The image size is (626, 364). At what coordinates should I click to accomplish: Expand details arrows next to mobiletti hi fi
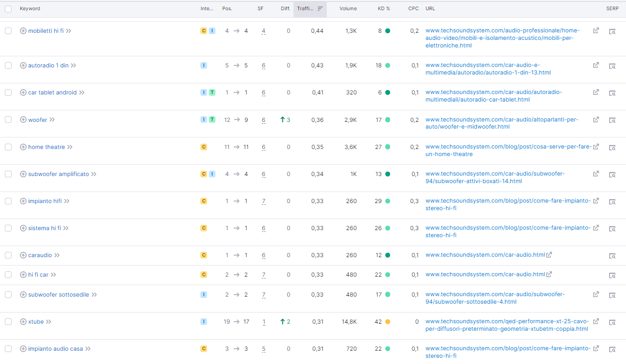pyautogui.click(x=69, y=31)
